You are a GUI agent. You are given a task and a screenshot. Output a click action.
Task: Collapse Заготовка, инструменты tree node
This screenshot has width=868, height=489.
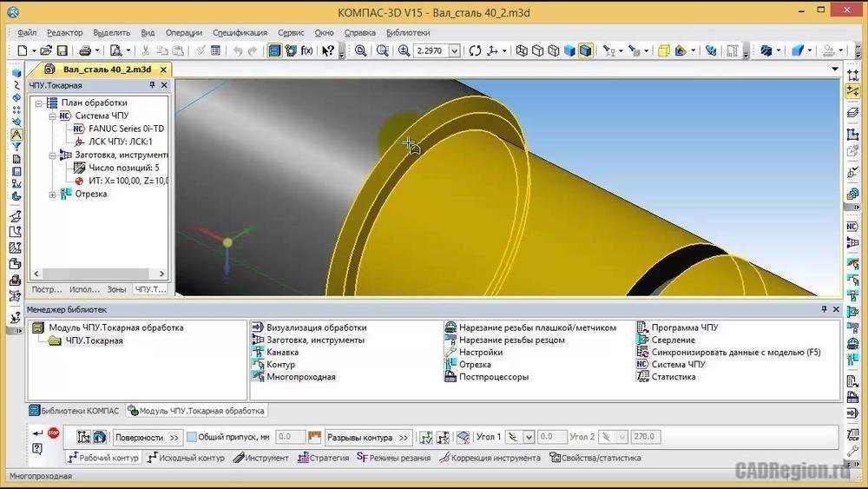[x=52, y=155]
